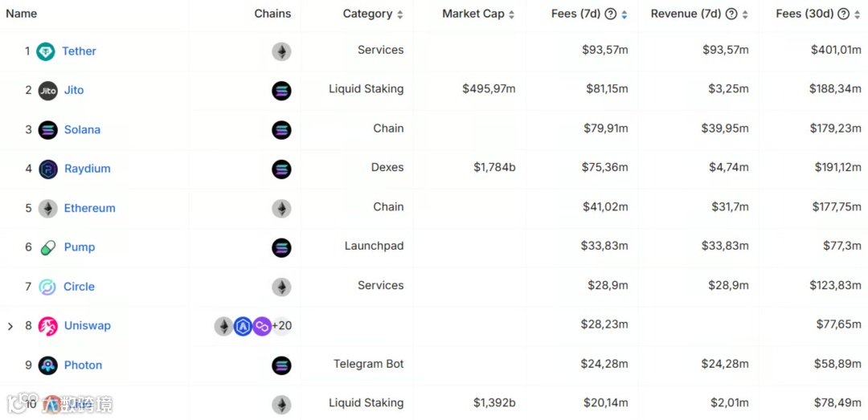Expand the Uniswap row
868x420 pixels.
point(10,326)
